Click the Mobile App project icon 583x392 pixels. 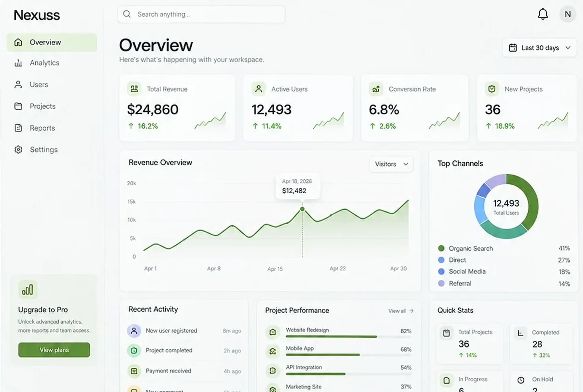[x=273, y=351]
